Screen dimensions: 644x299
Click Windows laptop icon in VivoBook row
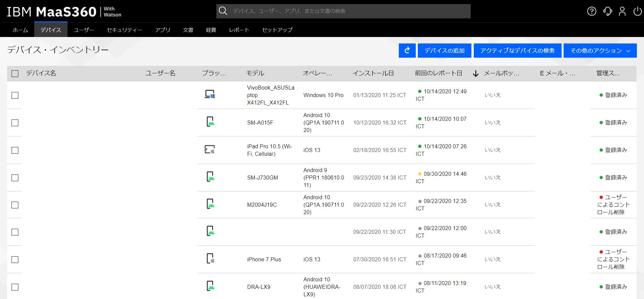[210, 94]
